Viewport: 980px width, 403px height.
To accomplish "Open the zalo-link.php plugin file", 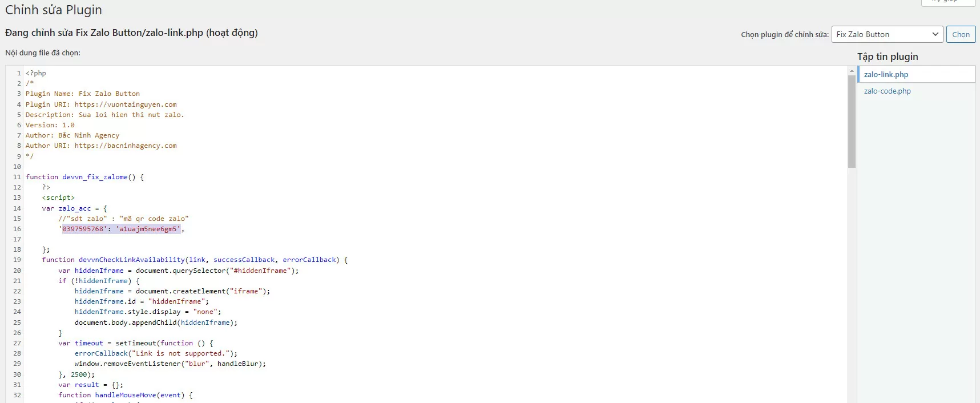I will coord(886,74).
